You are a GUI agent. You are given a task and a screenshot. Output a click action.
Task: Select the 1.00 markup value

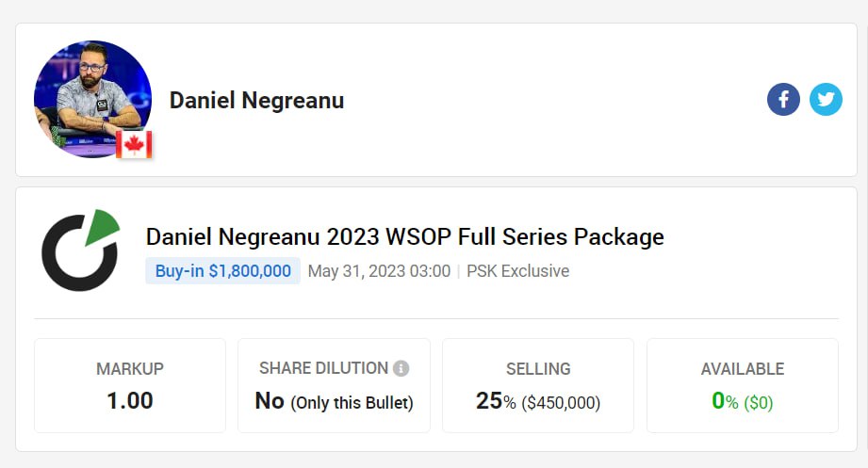[130, 400]
